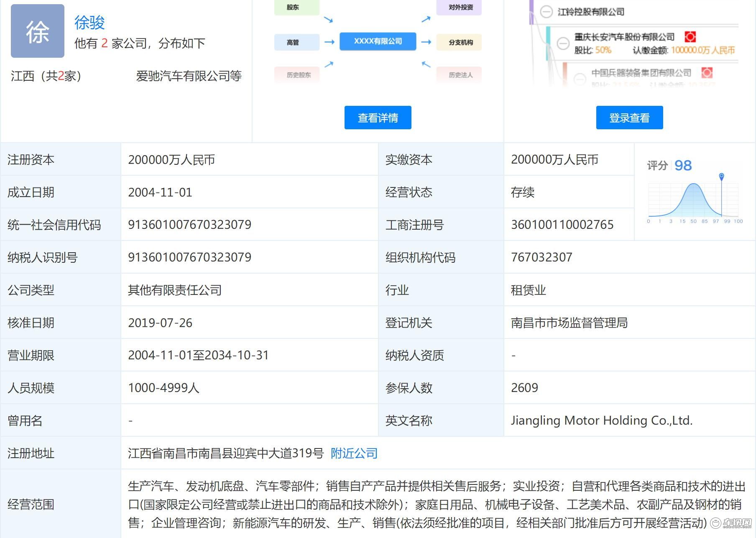Select registered capital 200000万人民币 in 注册资本 row
The image size is (756, 538).
click(x=171, y=160)
